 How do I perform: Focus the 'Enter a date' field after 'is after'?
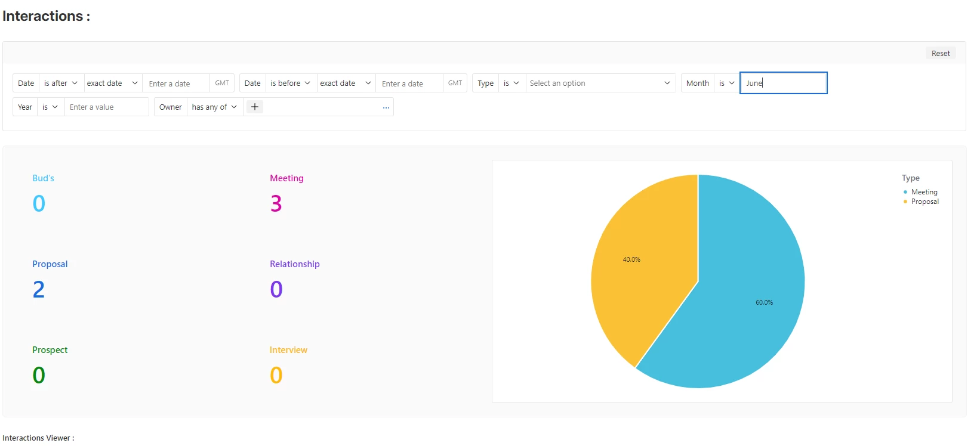pos(177,83)
